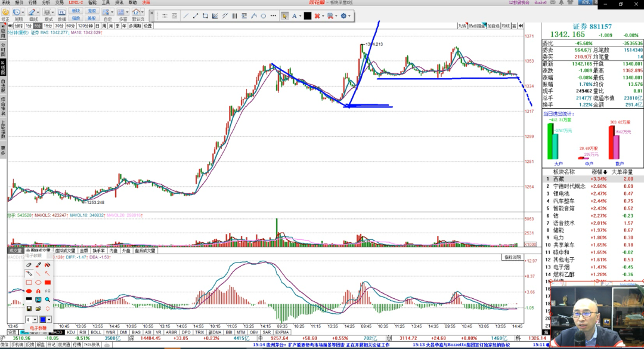Click the vertical parallel lines tool
This screenshot has height=349, width=644.
(234, 16)
